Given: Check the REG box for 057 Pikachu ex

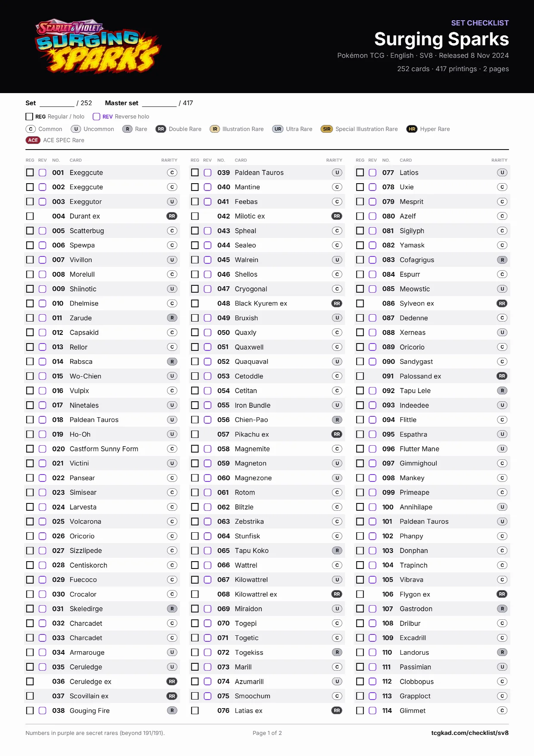Looking at the screenshot, I should [x=195, y=434].
